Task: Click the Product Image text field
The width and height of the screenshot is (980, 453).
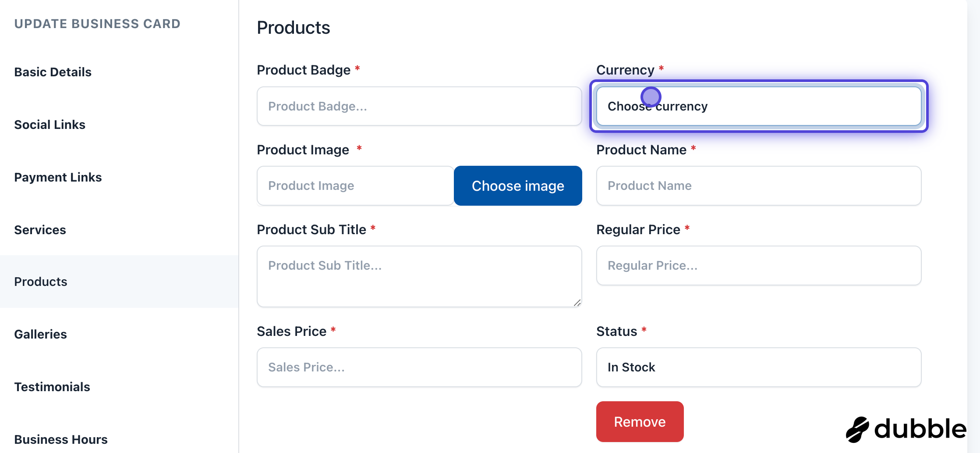Action: [x=355, y=185]
